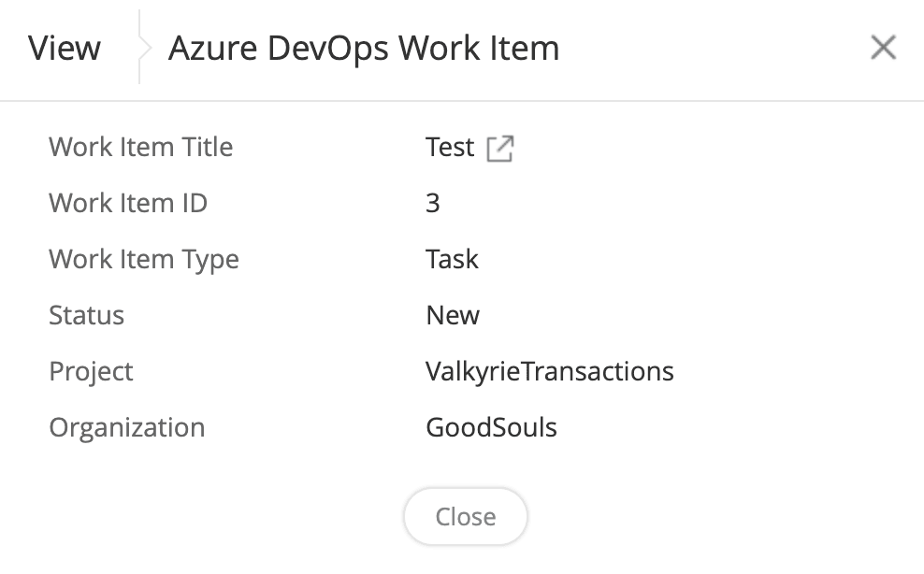Screen dimensions: 924x574
Task: Click the Work Item Type label
Action: 144,259
